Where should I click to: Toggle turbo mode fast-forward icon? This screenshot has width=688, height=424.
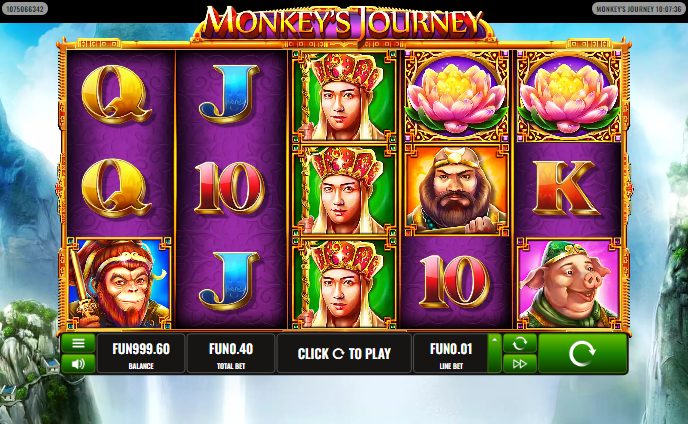pos(520,363)
